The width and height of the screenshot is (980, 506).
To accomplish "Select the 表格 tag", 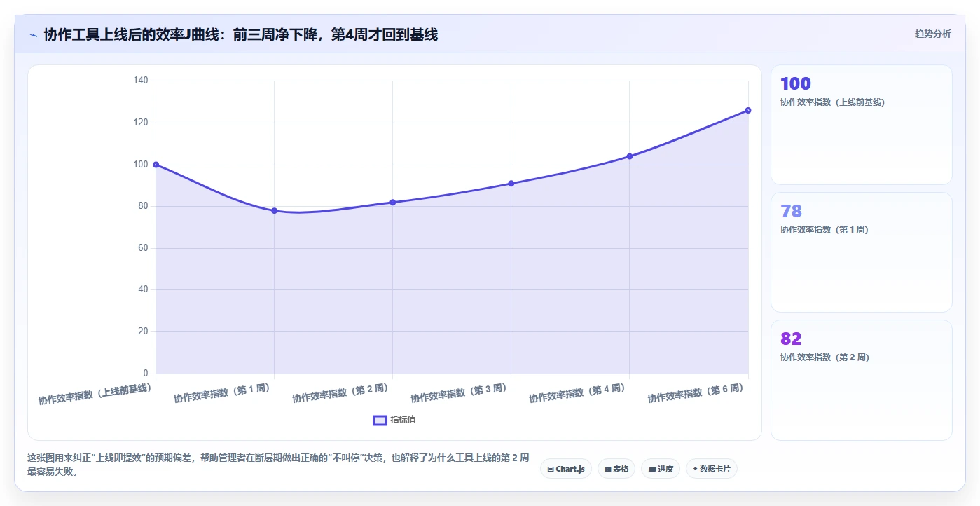I will tap(616, 469).
